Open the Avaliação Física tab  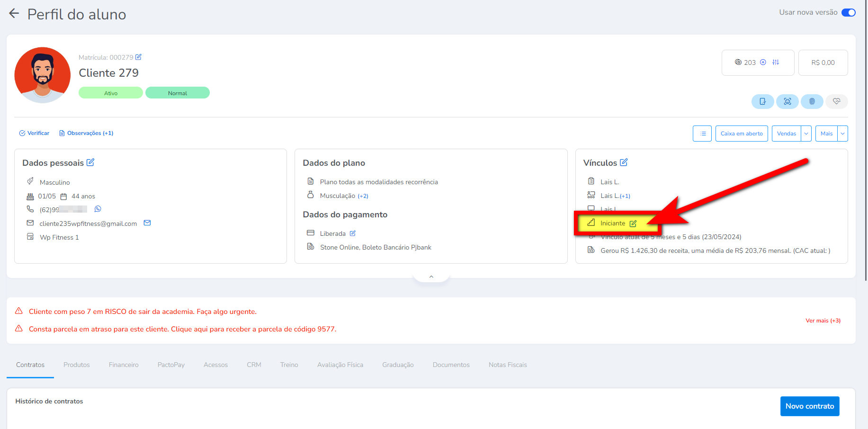pyautogui.click(x=340, y=365)
